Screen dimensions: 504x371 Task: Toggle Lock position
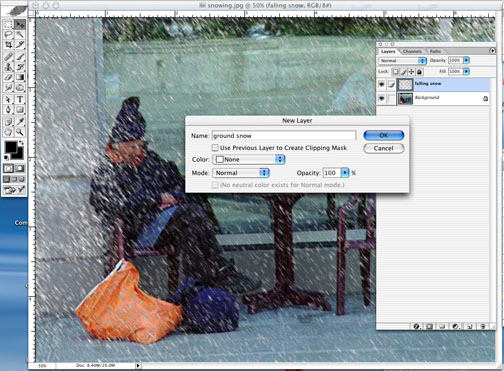[411, 71]
